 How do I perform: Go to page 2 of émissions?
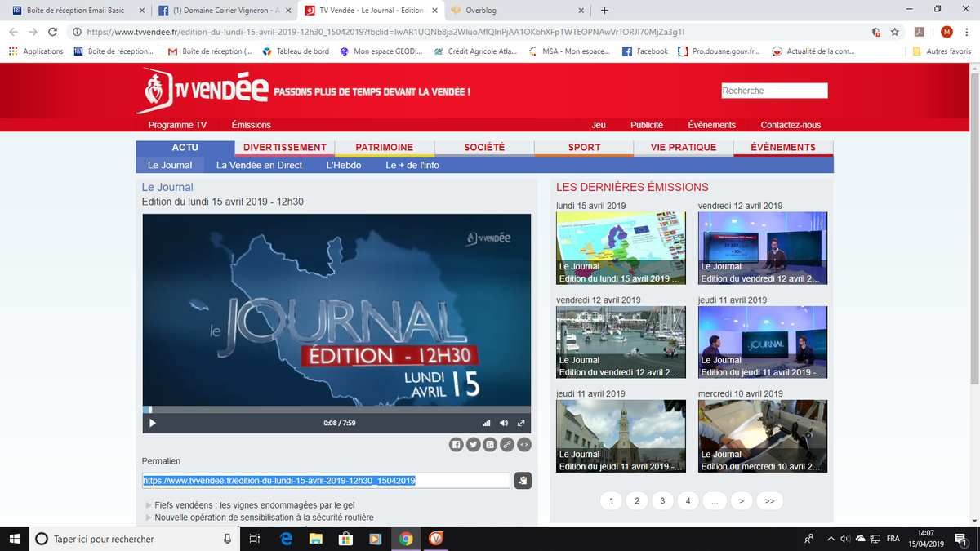coord(637,501)
